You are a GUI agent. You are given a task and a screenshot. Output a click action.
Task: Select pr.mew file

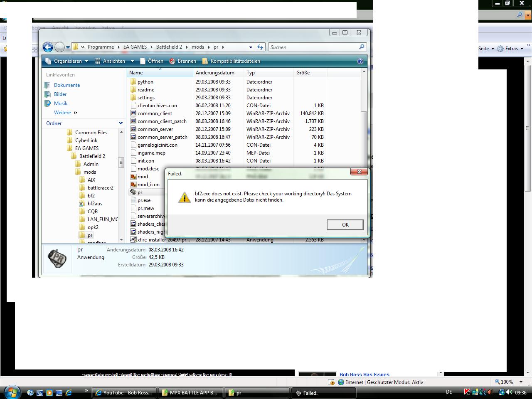(x=146, y=208)
